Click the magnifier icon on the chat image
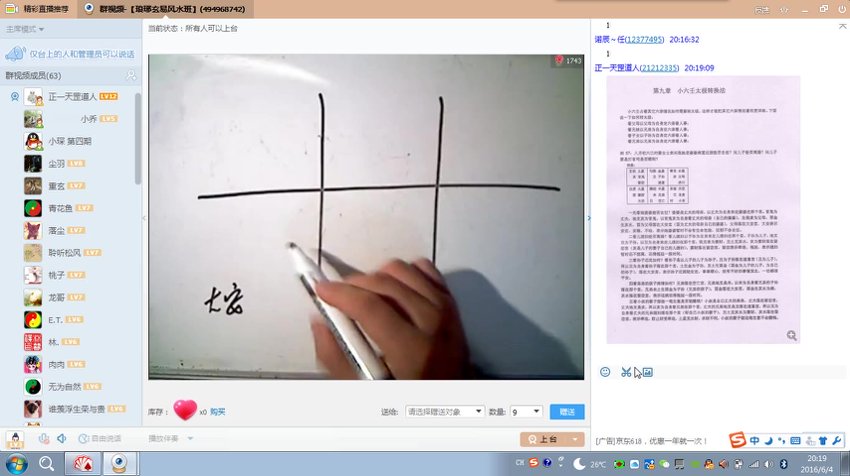This screenshot has width=850, height=476. click(791, 336)
